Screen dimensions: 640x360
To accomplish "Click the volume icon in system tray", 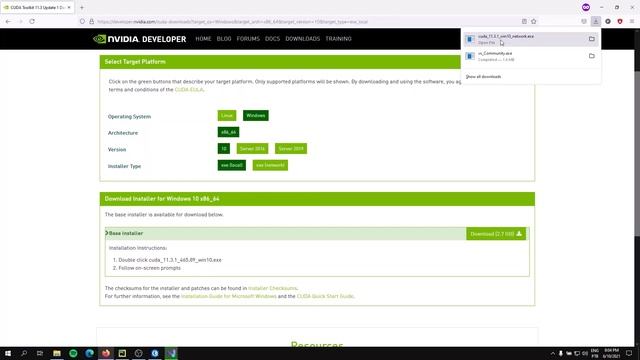I will click(584, 353).
